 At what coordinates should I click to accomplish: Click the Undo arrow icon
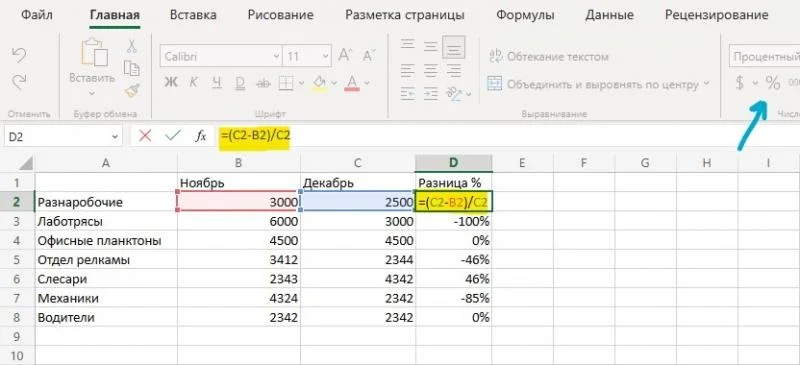pyautogui.click(x=19, y=55)
